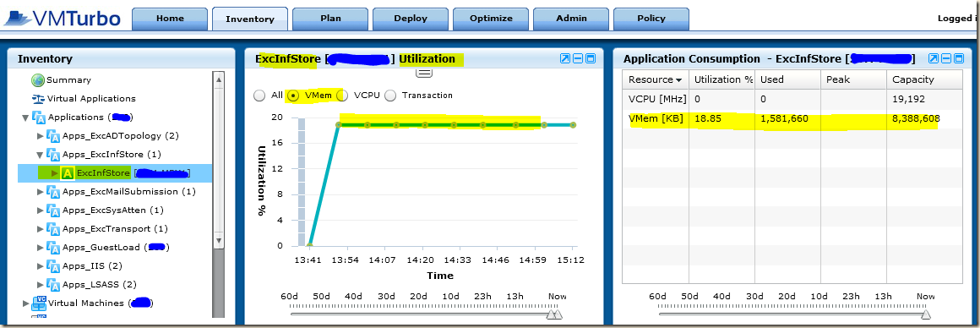Screen dimensions: 980x328
Task: Click the Virtual Applications scales icon
Action: click(x=38, y=99)
